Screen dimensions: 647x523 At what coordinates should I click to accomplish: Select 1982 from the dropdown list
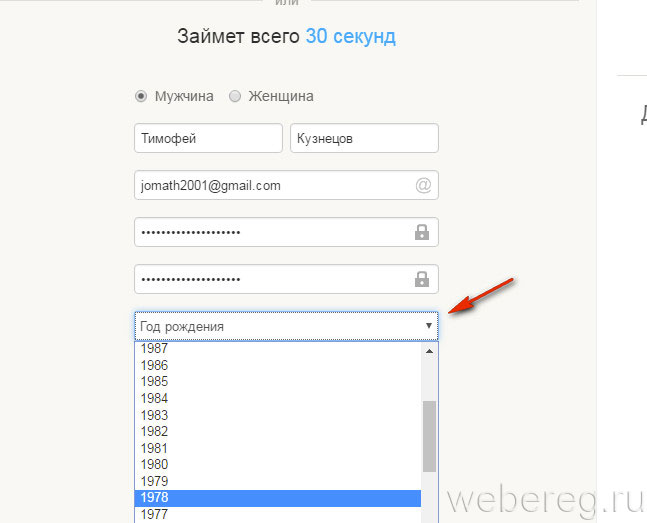(277, 431)
